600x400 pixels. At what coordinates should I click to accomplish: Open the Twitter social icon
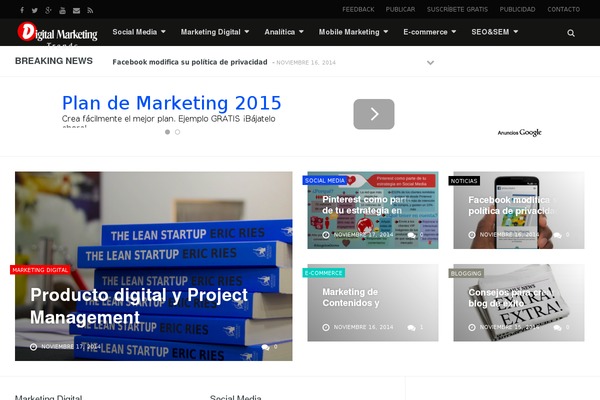click(x=35, y=10)
